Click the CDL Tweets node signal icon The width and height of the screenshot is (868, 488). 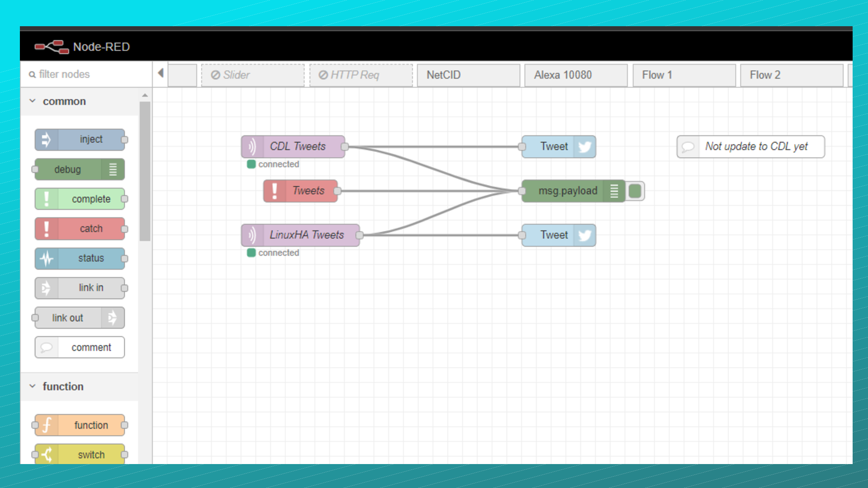point(252,147)
